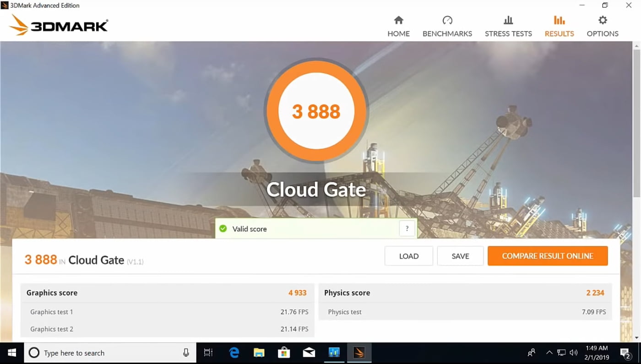Load a saved benchmark result
This screenshot has height=364, width=641.
[x=409, y=256]
